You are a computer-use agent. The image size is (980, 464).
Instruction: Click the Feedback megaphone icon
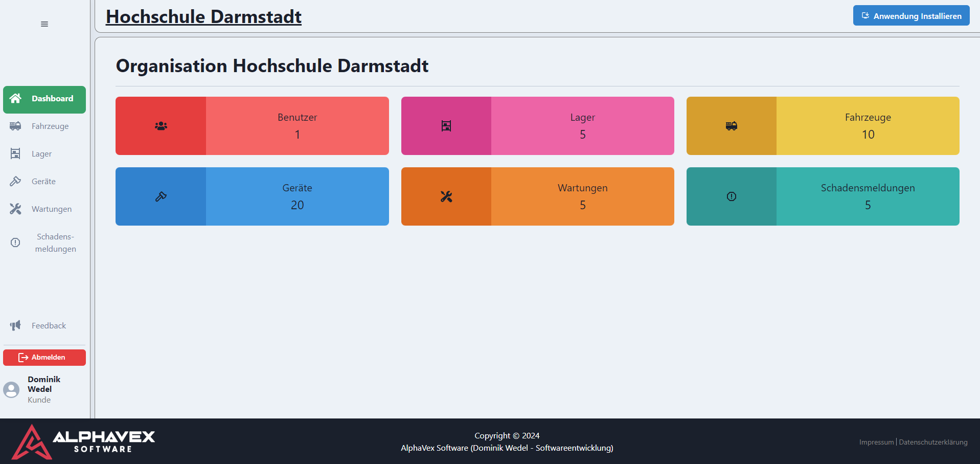pyautogui.click(x=15, y=325)
